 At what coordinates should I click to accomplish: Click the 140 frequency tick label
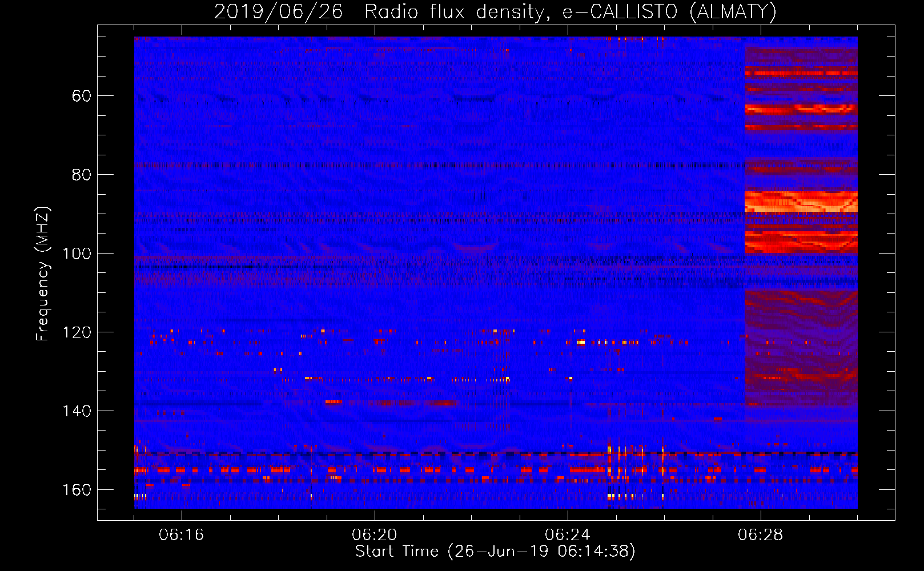tap(77, 411)
